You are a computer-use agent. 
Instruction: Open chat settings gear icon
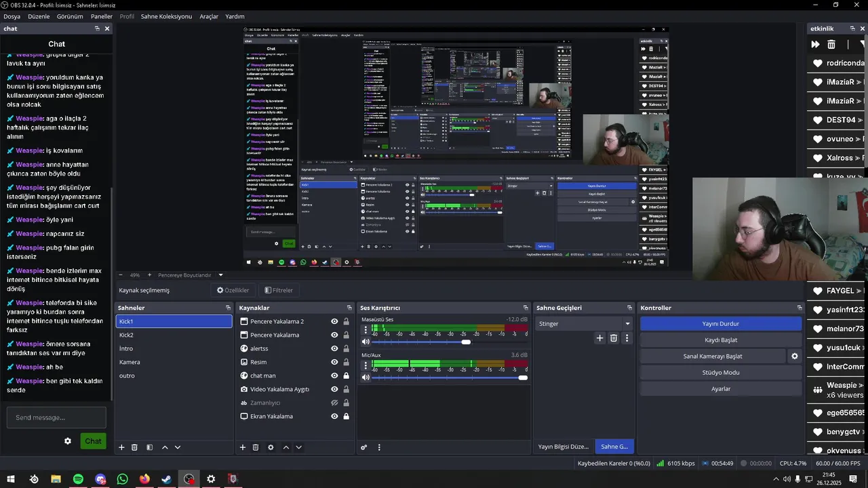(68, 441)
